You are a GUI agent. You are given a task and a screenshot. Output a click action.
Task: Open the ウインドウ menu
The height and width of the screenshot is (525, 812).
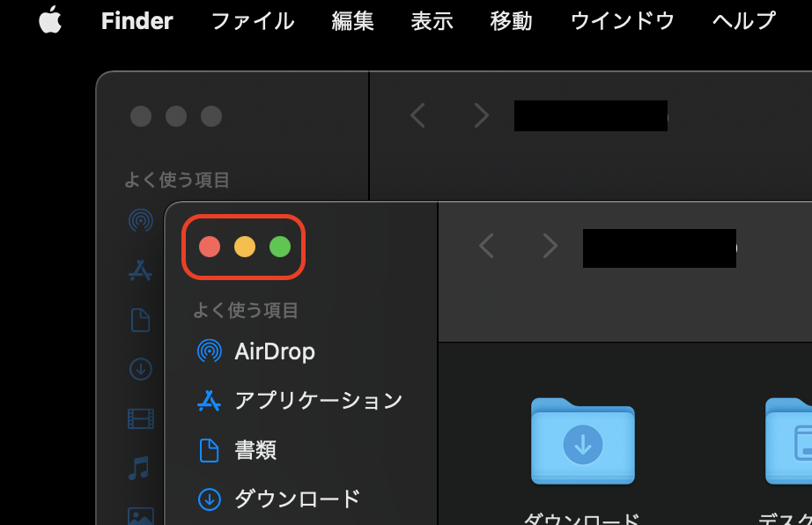click(622, 21)
